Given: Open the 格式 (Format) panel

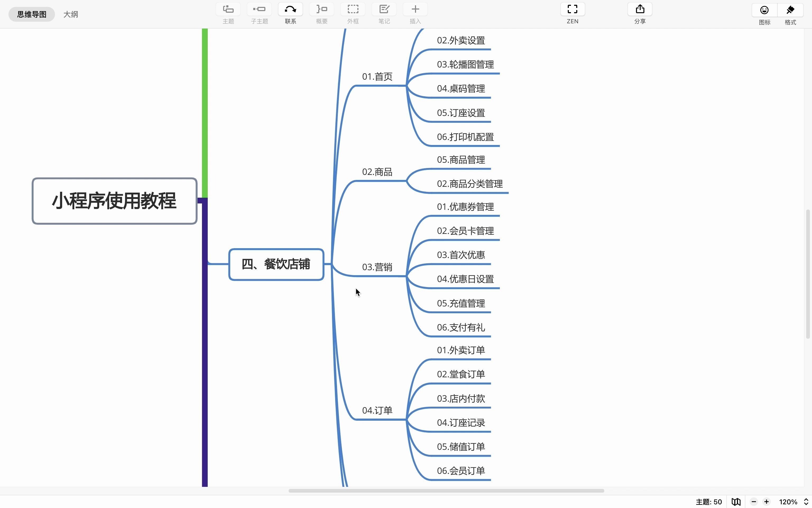Looking at the screenshot, I should pos(790,10).
